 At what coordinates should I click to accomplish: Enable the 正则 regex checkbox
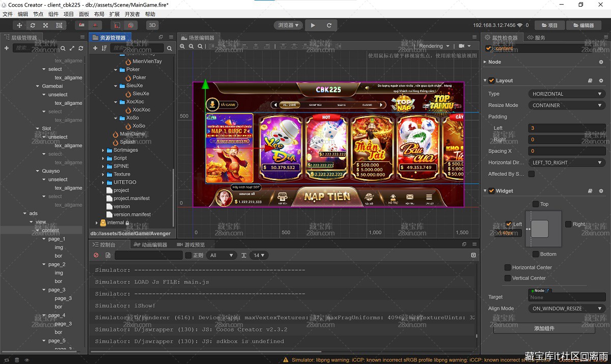(188, 256)
